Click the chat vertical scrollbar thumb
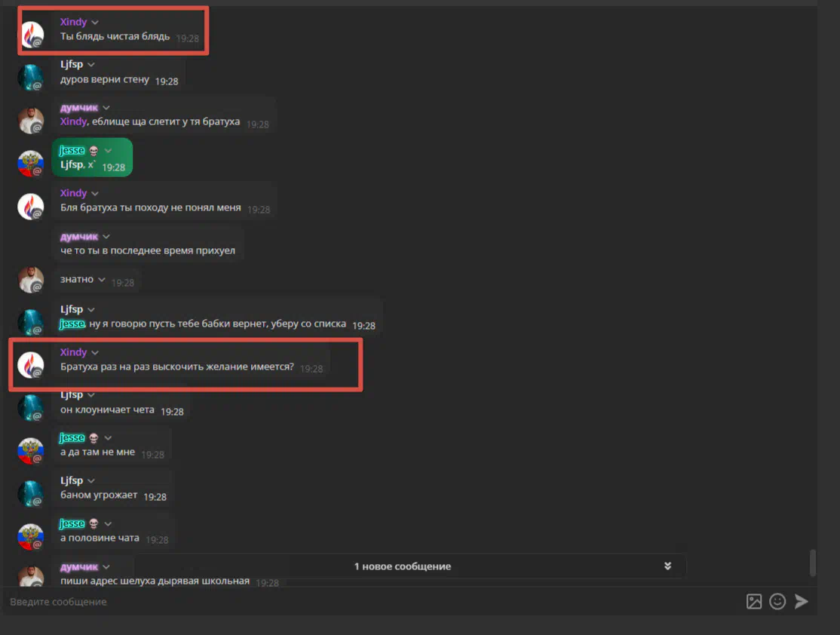Viewport: 840px width, 635px height. point(813,562)
